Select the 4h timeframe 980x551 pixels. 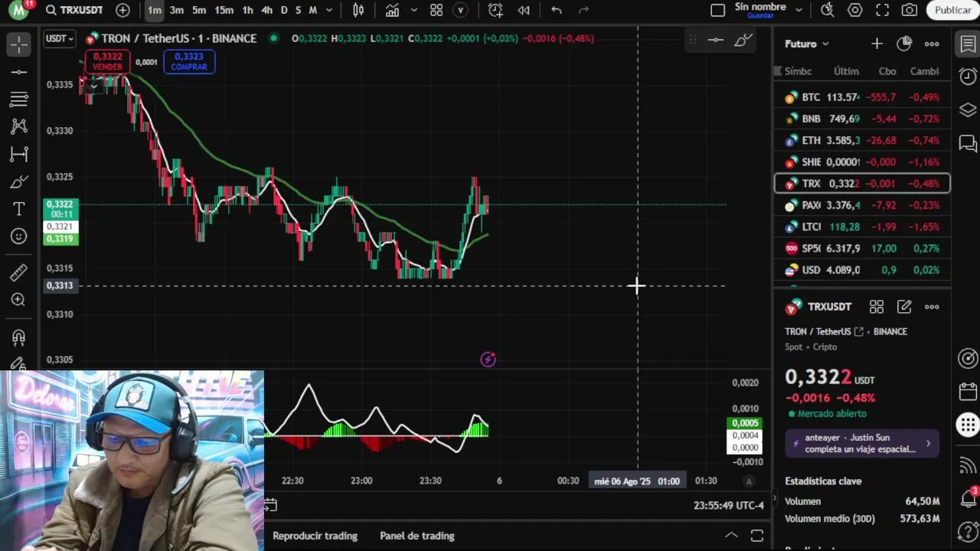[x=266, y=10]
